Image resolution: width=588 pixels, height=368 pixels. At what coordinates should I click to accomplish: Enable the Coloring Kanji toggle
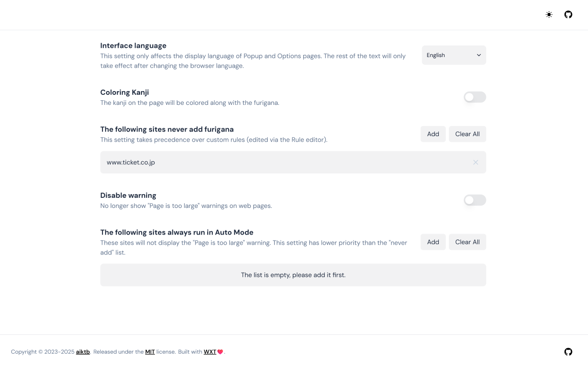475,97
